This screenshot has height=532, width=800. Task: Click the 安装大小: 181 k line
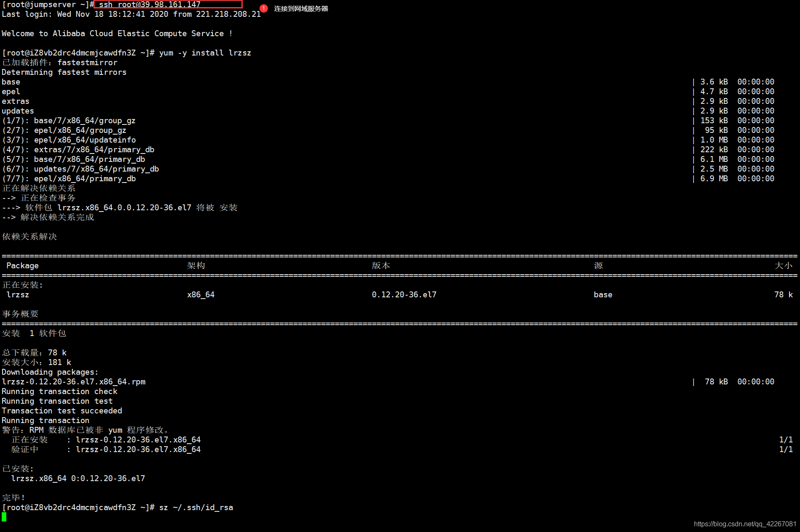pos(37,362)
